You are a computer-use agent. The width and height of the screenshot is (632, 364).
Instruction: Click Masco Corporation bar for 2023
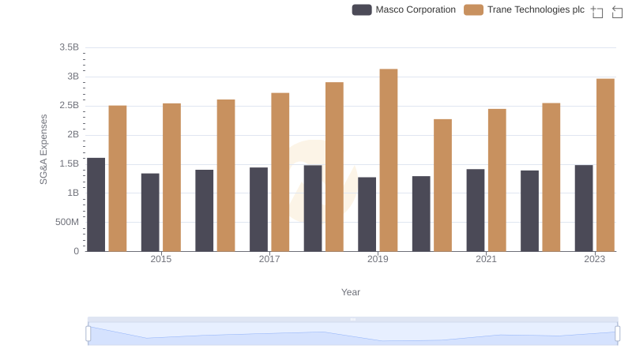tap(584, 208)
